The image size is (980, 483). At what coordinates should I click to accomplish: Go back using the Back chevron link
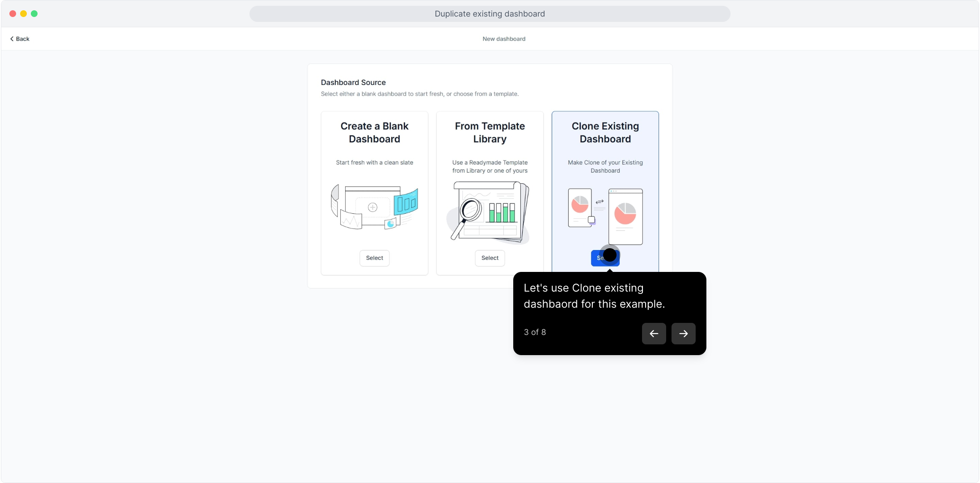click(20, 39)
